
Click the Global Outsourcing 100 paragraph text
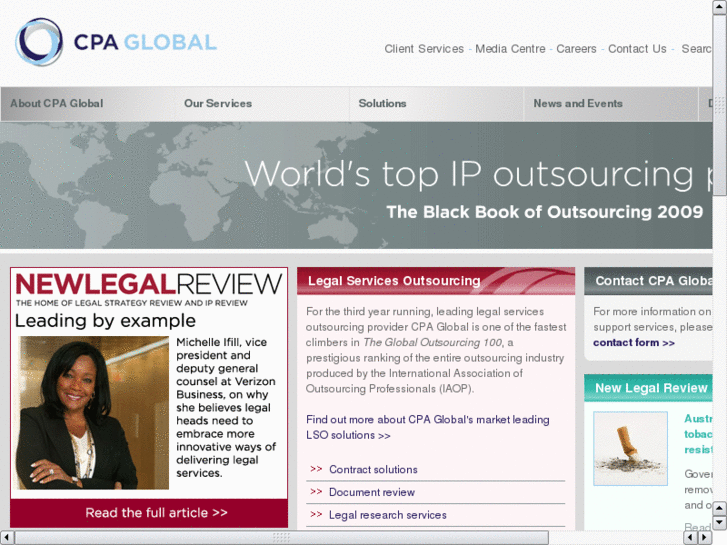(436, 350)
